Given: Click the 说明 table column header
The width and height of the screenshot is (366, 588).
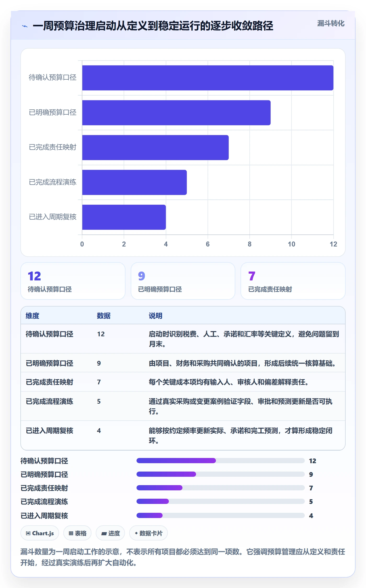Looking at the screenshot, I should pos(156,316).
